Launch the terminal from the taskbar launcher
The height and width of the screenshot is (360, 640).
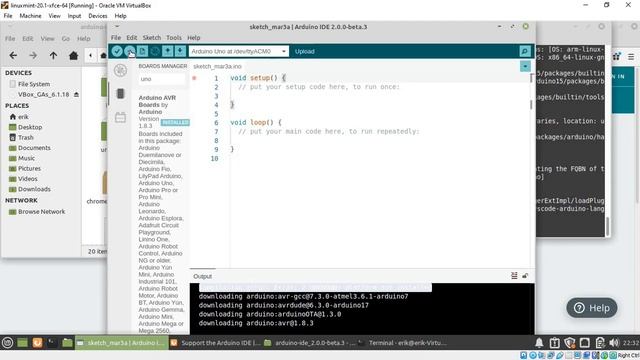52,343
